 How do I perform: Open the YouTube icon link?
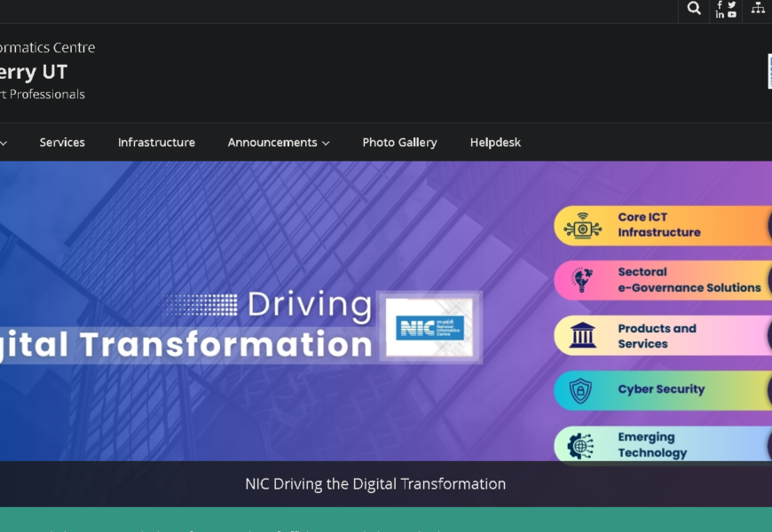pos(731,15)
